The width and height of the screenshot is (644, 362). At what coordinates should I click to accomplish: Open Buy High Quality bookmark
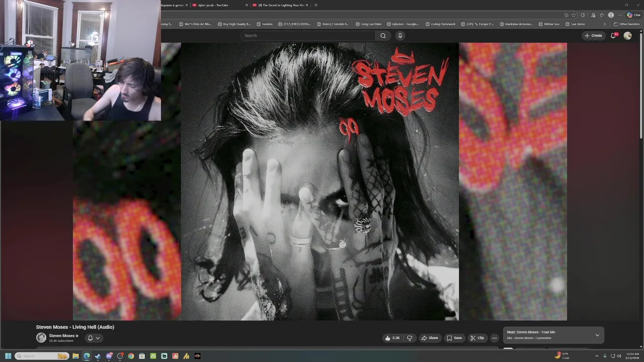[234, 24]
